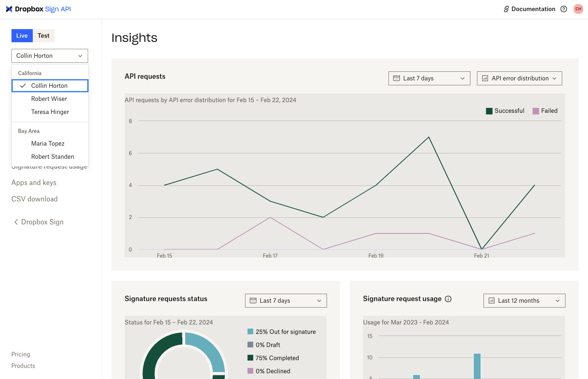
Task: Switch to Test mode
Action: [43, 36]
